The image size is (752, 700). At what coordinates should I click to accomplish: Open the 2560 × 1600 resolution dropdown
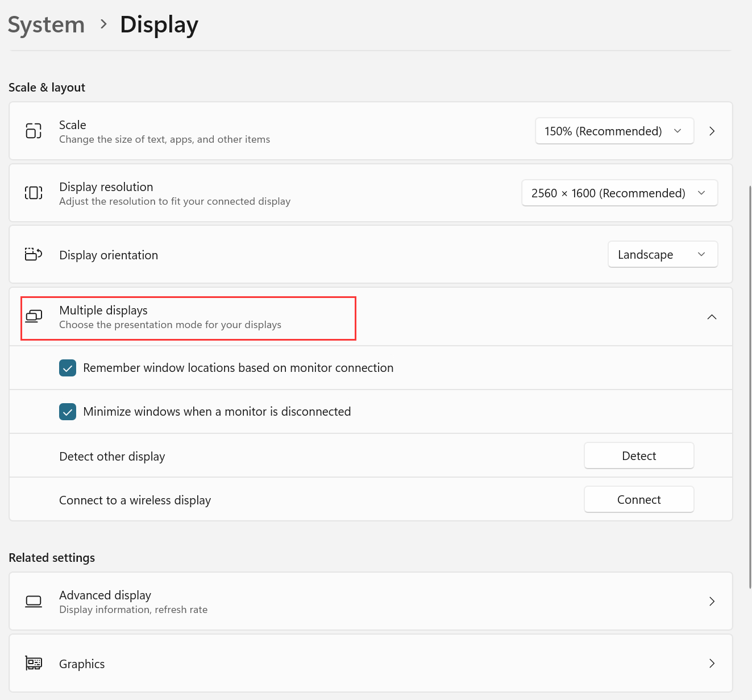620,193
